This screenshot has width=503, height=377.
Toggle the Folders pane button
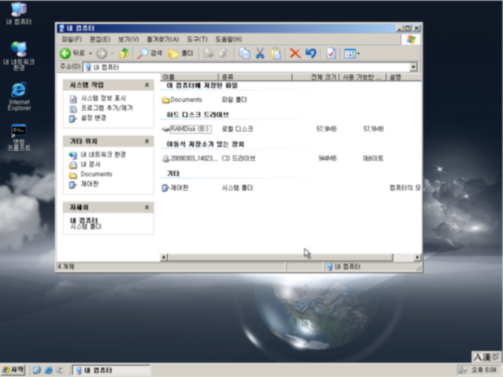[180, 53]
